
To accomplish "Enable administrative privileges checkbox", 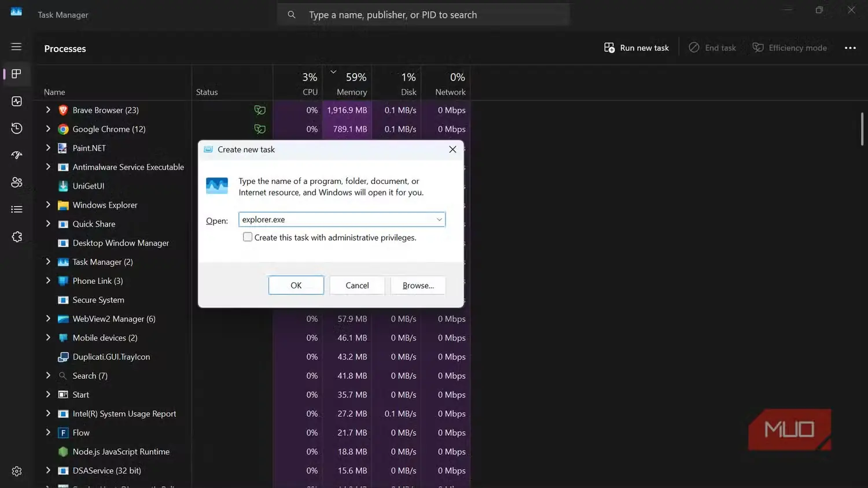I will click(x=248, y=237).
